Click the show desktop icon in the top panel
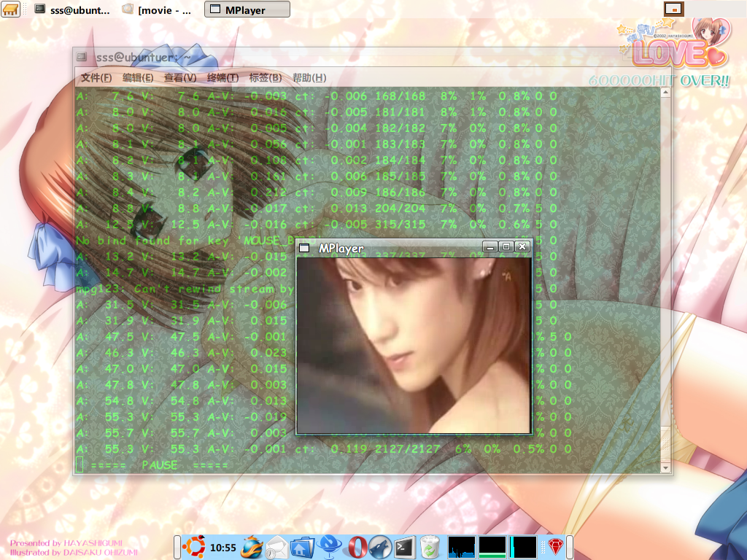Screen dimensions: 747x560 (x=10, y=9)
